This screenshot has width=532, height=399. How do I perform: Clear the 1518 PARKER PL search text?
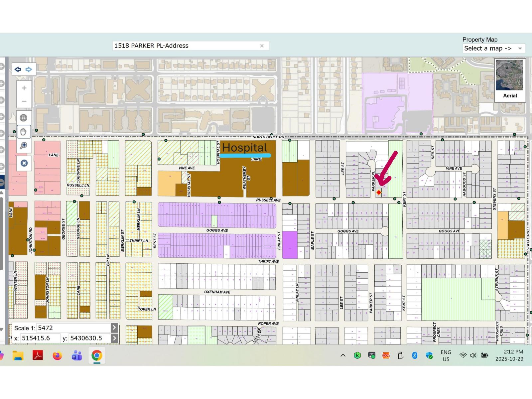click(262, 46)
